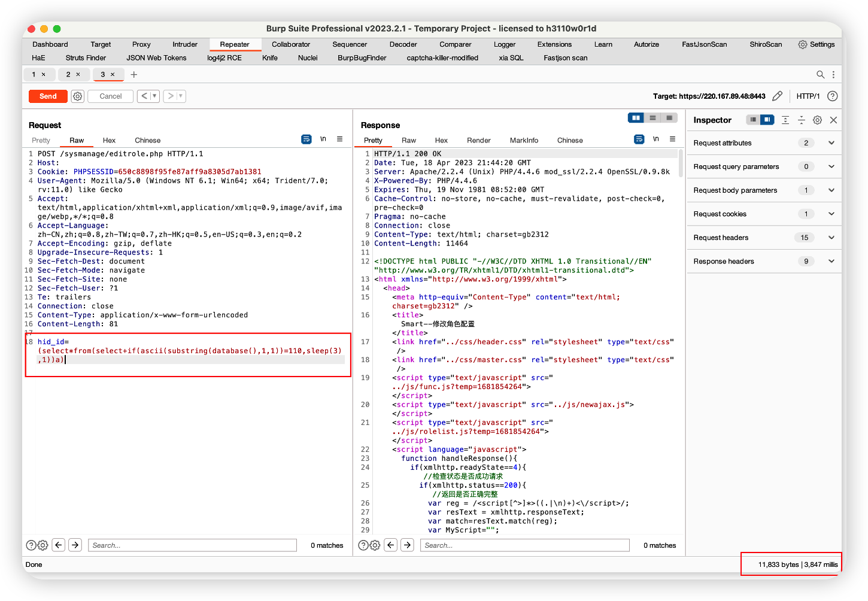Open Repeater help question mark icon
This screenshot has width=868, height=601.
pyautogui.click(x=832, y=96)
